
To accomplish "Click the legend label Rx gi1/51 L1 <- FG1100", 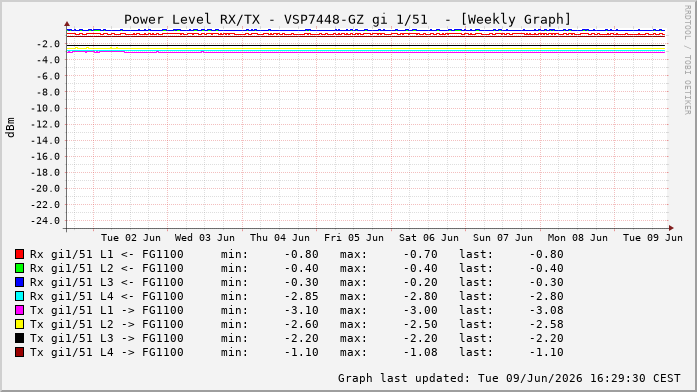I will [x=107, y=254].
